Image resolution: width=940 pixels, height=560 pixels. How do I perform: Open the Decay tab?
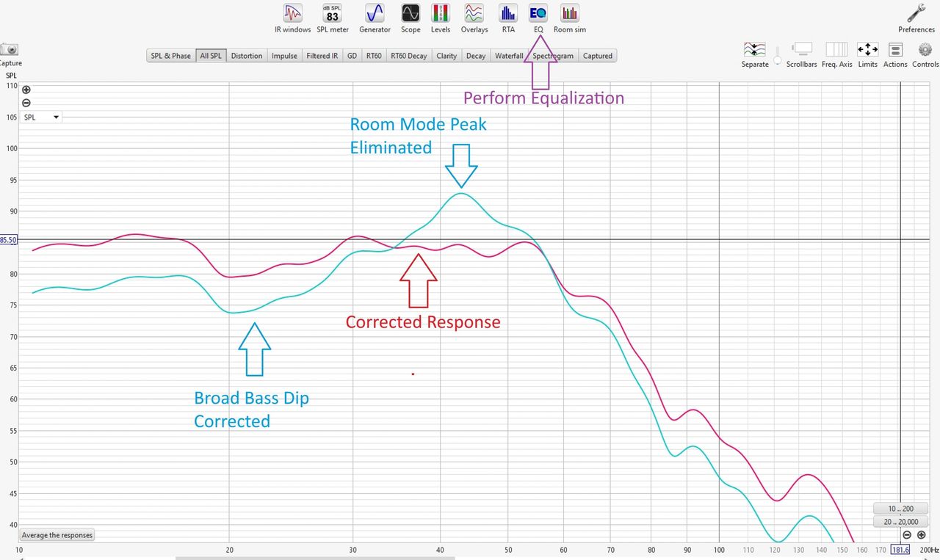pos(476,56)
